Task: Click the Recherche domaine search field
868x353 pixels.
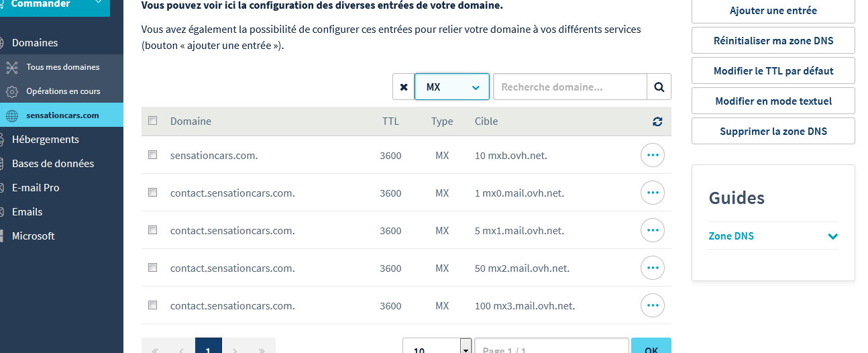Action: point(569,87)
